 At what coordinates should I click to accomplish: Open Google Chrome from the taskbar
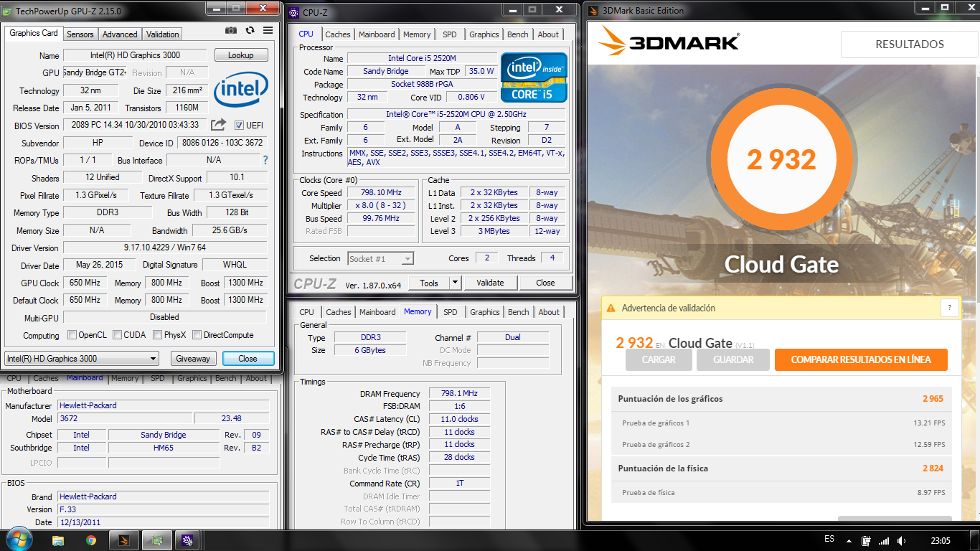pyautogui.click(x=91, y=540)
